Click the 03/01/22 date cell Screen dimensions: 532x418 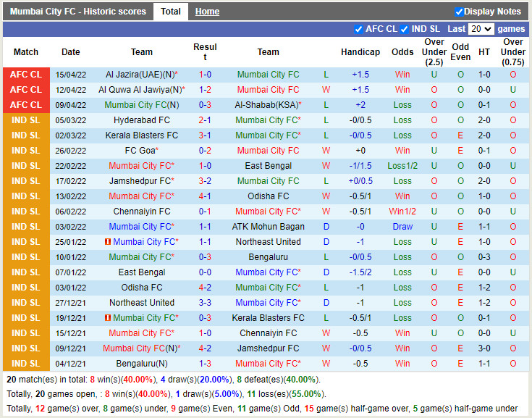[x=71, y=288]
